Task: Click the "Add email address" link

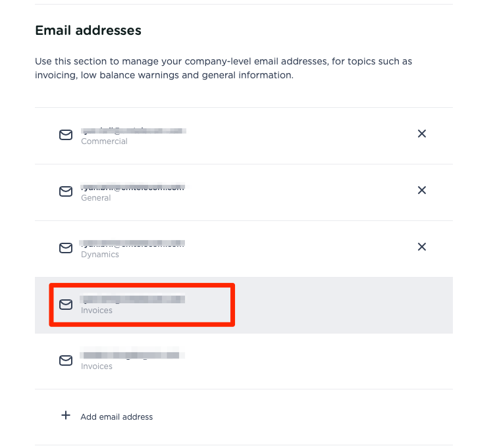Action: pyautogui.click(x=117, y=416)
